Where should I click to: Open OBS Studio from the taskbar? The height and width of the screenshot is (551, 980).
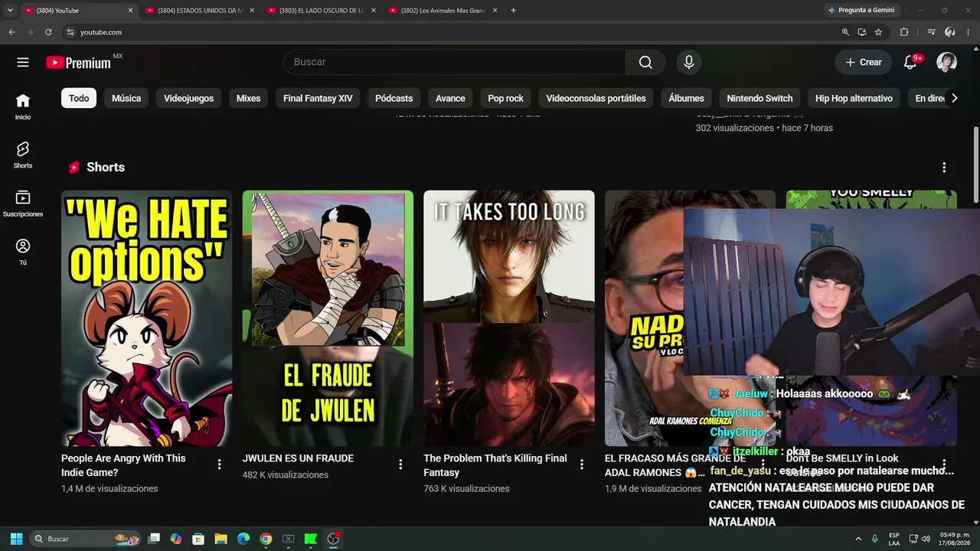click(x=333, y=539)
